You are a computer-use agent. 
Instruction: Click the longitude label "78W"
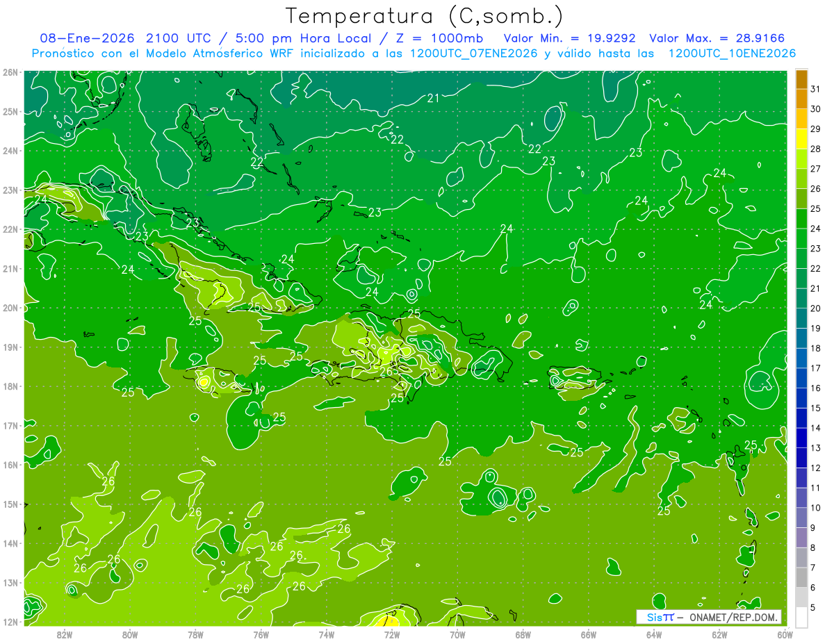point(195,634)
